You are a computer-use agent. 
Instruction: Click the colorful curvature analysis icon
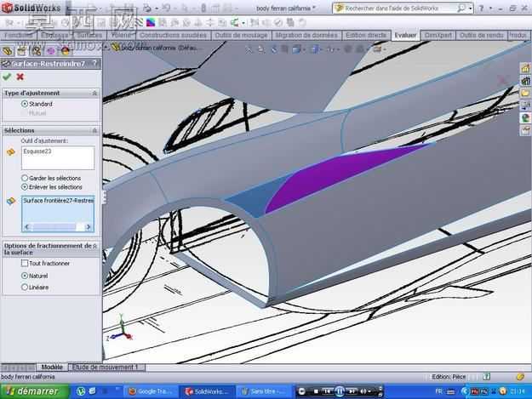tap(151, 22)
